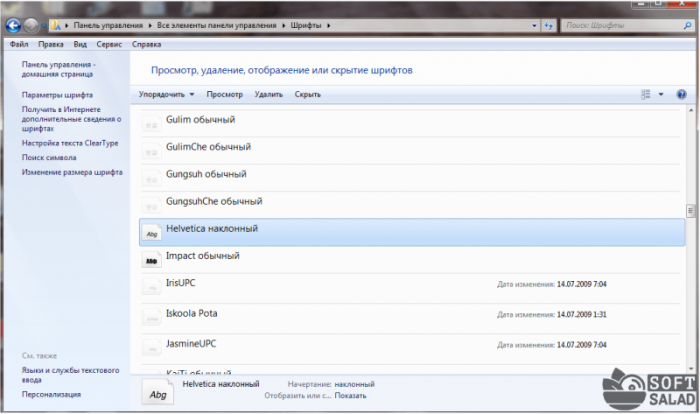Click the Impact font icon

151,259
